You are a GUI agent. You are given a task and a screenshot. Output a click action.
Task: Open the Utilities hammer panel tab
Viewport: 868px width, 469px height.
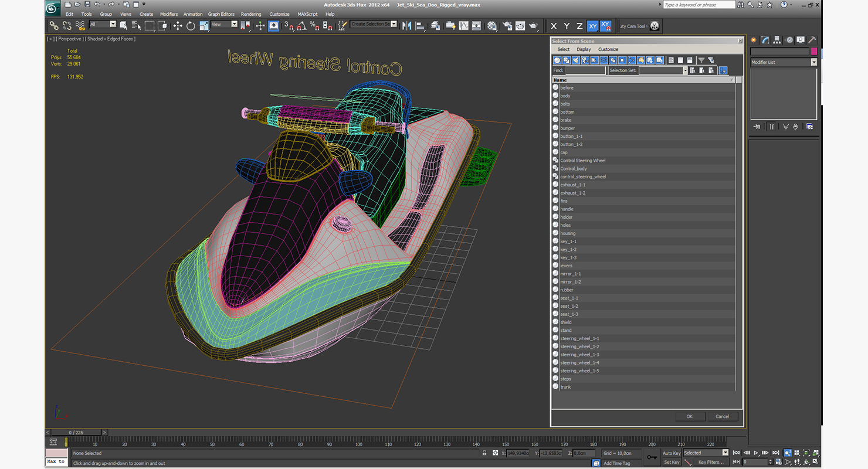coord(812,40)
